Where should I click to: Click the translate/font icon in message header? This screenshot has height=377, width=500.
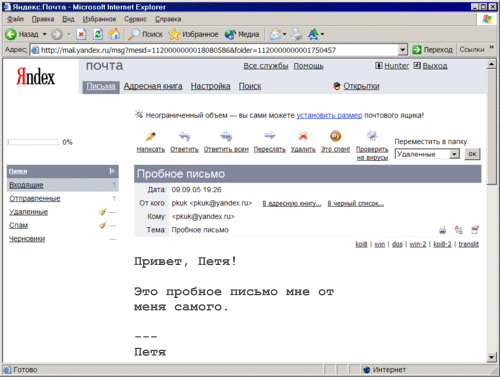click(459, 230)
